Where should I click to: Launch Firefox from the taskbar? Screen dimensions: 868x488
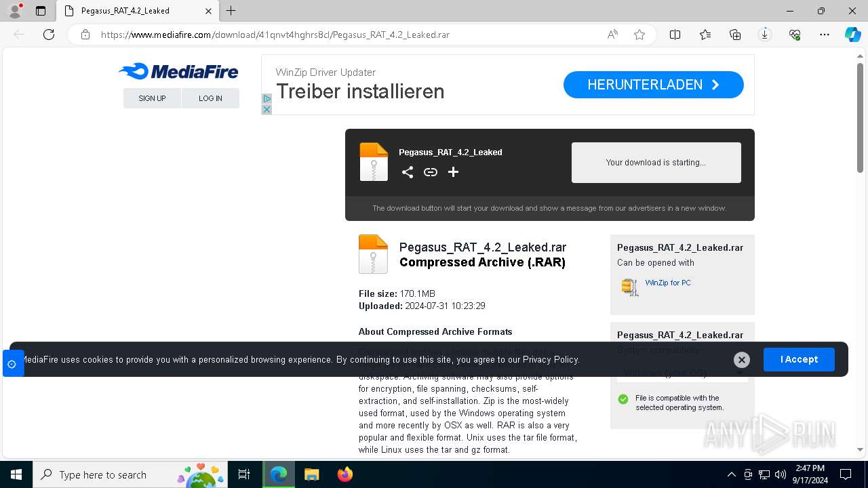[x=344, y=474]
